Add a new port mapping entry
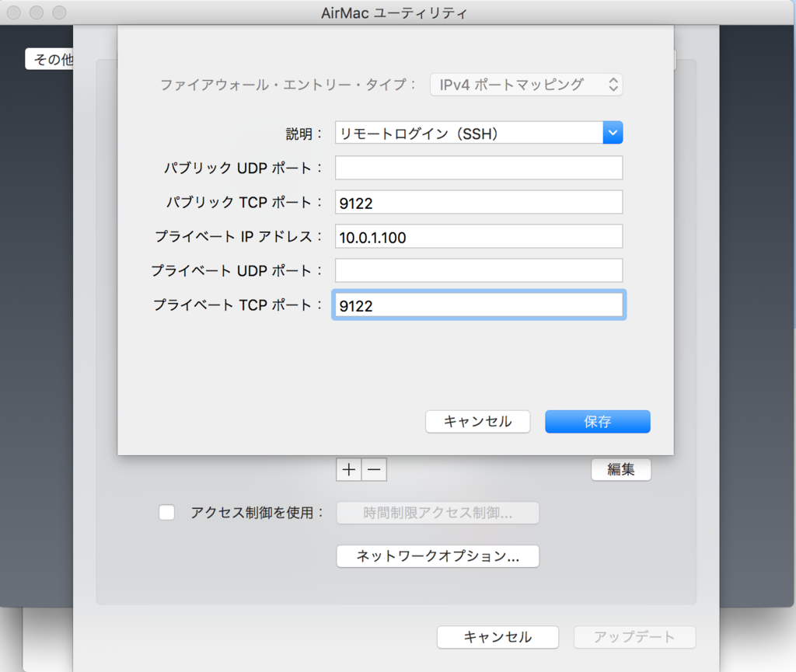Viewport: 796px width, 672px height. click(349, 470)
